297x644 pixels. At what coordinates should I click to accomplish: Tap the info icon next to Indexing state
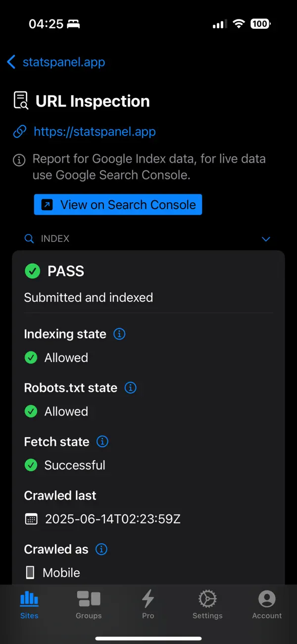(x=119, y=334)
